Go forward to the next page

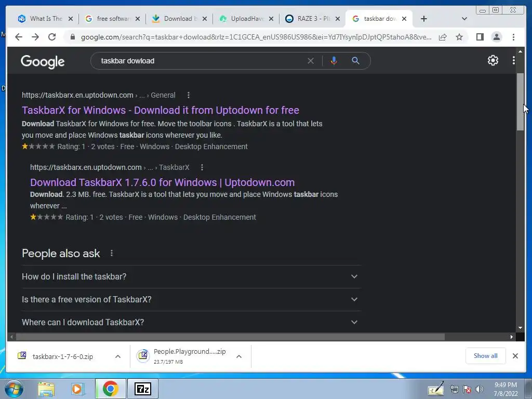click(35, 37)
